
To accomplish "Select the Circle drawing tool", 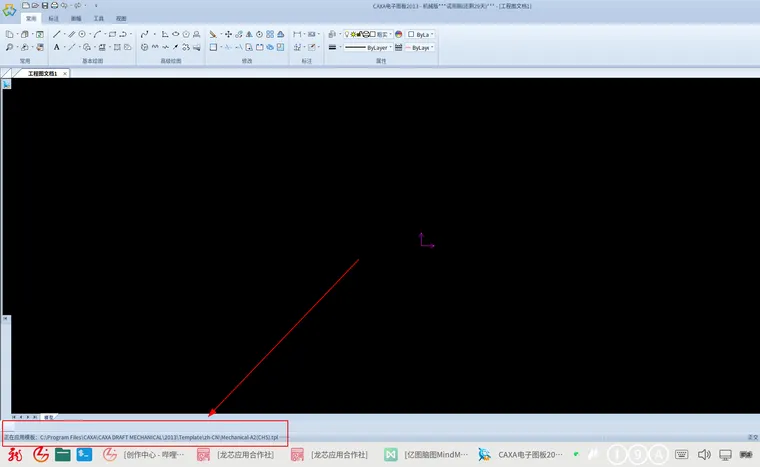I will click(x=82, y=34).
